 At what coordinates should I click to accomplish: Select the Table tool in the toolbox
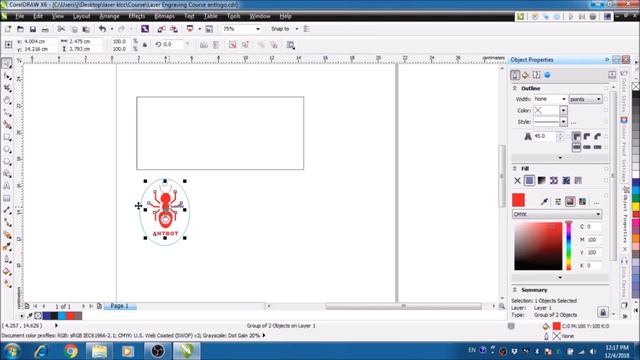[x=7, y=198]
